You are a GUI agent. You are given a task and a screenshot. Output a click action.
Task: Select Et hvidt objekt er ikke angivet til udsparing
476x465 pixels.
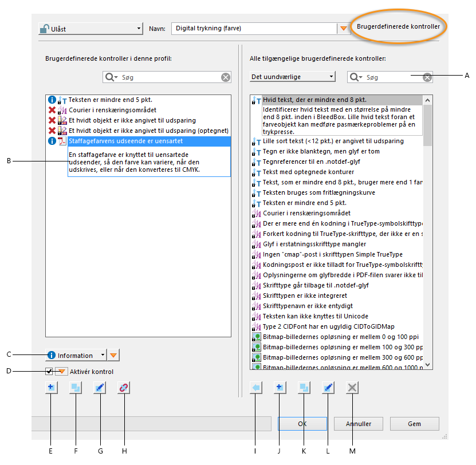click(x=138, y=120)
